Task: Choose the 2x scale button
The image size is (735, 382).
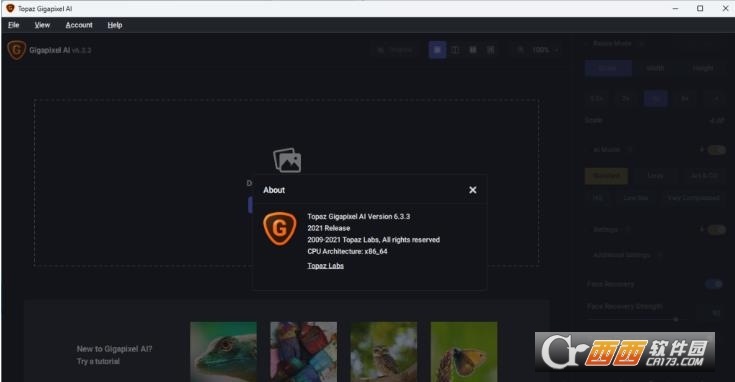Action: (x=626, y=99)
